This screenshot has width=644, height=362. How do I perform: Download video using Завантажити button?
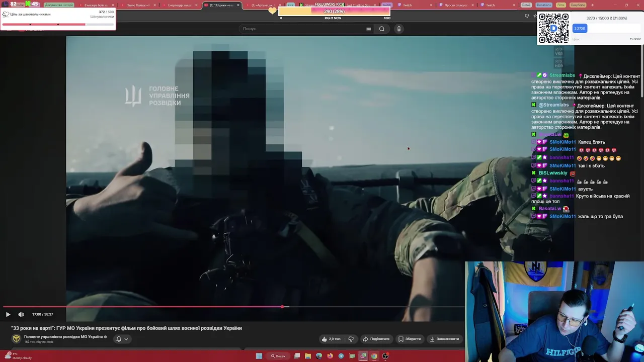(444, 339)
